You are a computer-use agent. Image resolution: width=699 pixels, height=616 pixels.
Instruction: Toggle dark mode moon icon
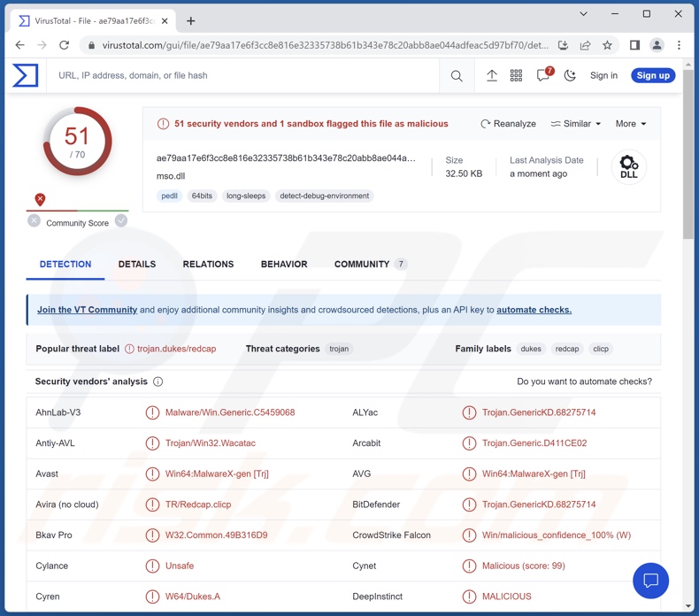click(x=570, y=76)
